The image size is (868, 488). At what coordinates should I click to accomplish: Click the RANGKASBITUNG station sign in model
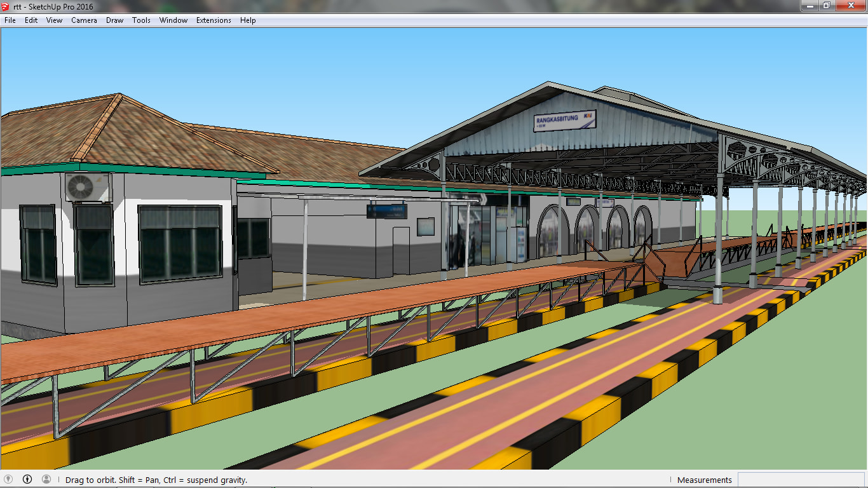[x=565, y=120]
